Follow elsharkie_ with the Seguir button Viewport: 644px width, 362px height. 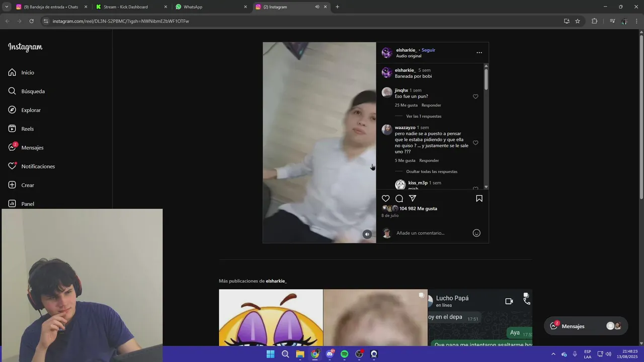tap(428, 50)
